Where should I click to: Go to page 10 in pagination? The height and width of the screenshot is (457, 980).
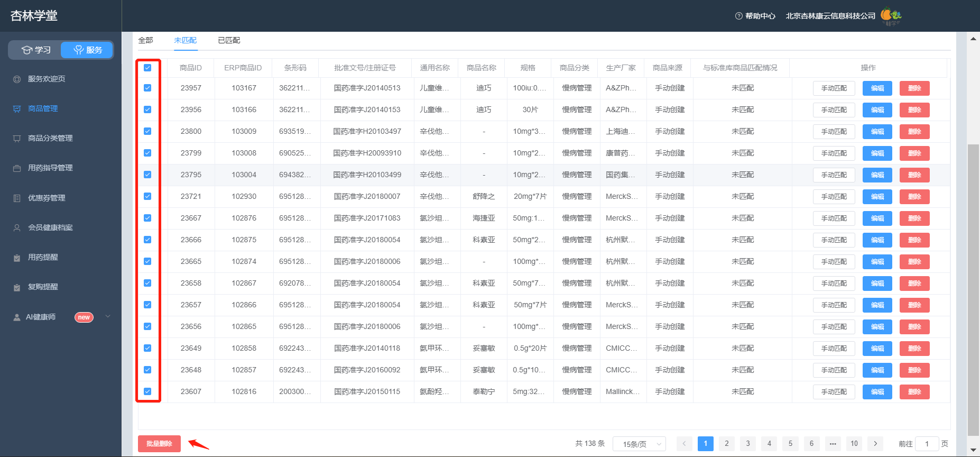click(854, 444)
